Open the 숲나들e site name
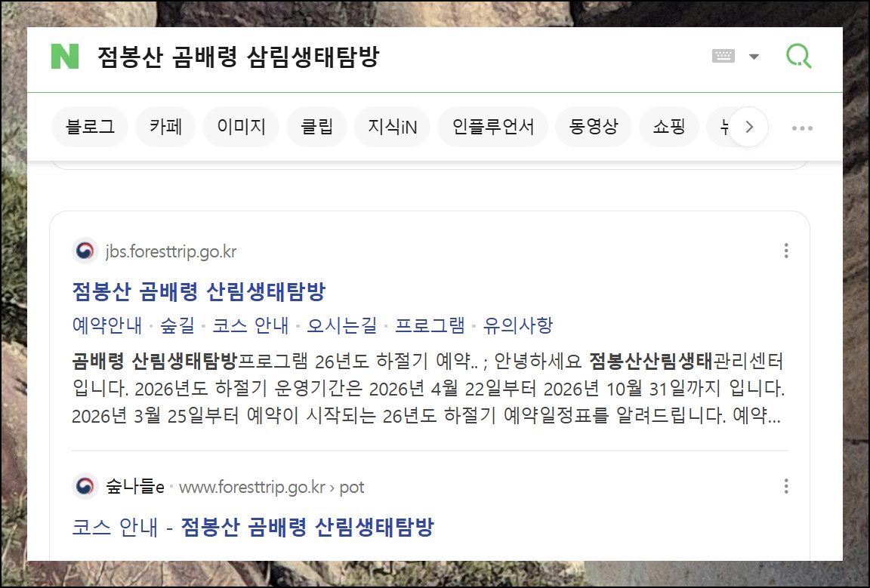 click(x=135, y=487)
